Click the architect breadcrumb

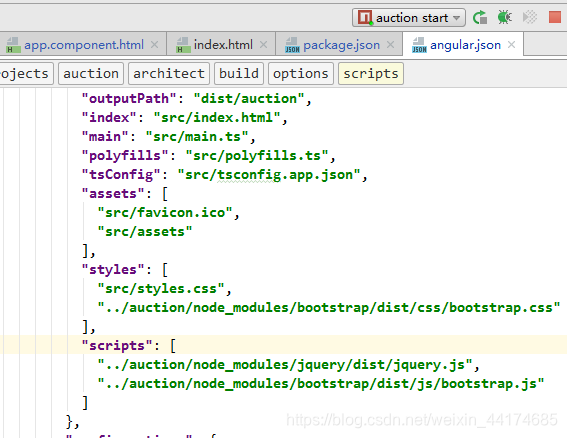[169, 73]
